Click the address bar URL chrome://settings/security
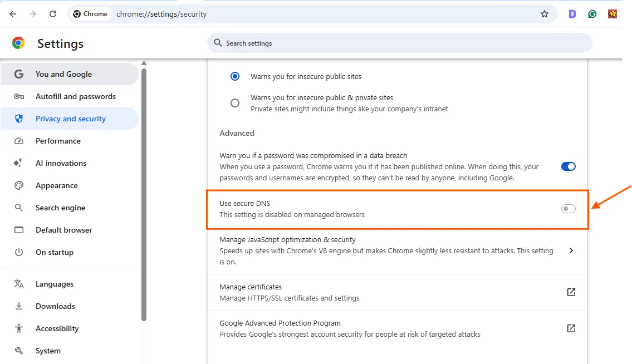The height and width of the screenshot is (364, 632). 161,14
